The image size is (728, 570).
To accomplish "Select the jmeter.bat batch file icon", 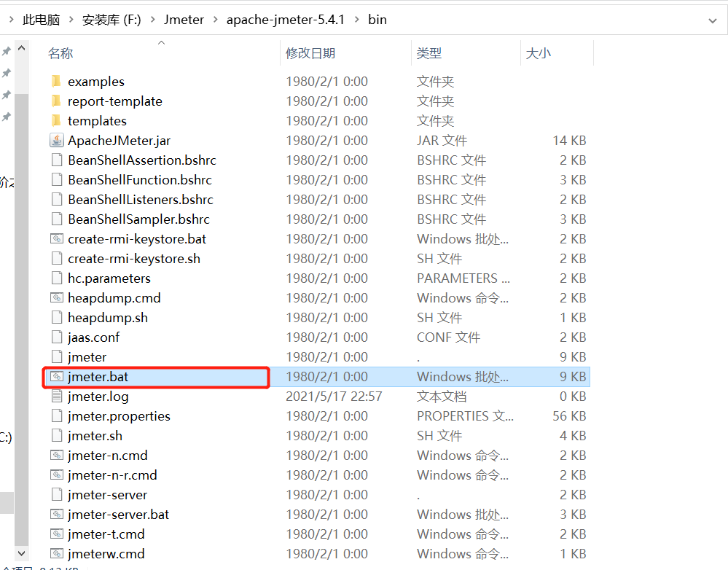I will [x=57, y=377].
